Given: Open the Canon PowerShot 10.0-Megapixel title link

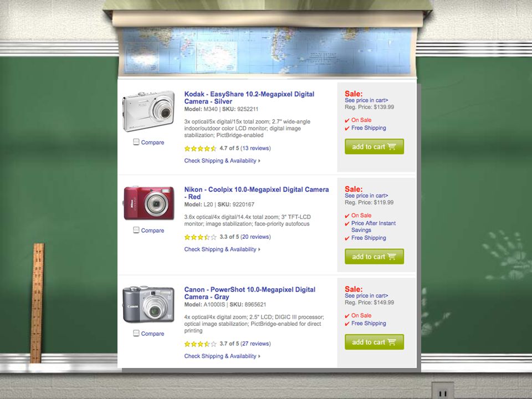Looking at the screenshot, I should click(250, 293).
